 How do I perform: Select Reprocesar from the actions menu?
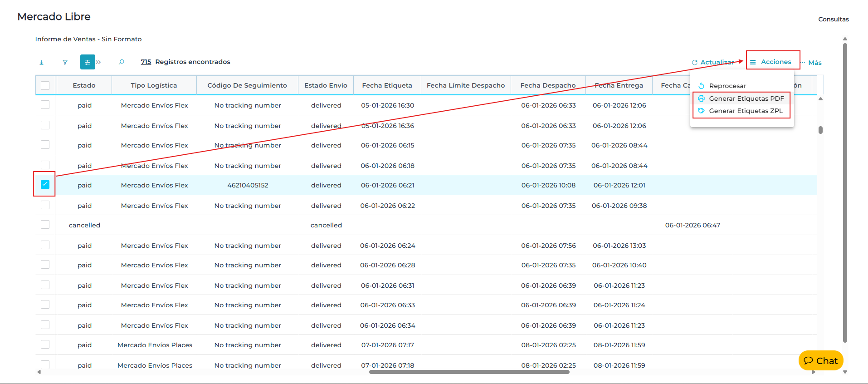coord(727,86)
